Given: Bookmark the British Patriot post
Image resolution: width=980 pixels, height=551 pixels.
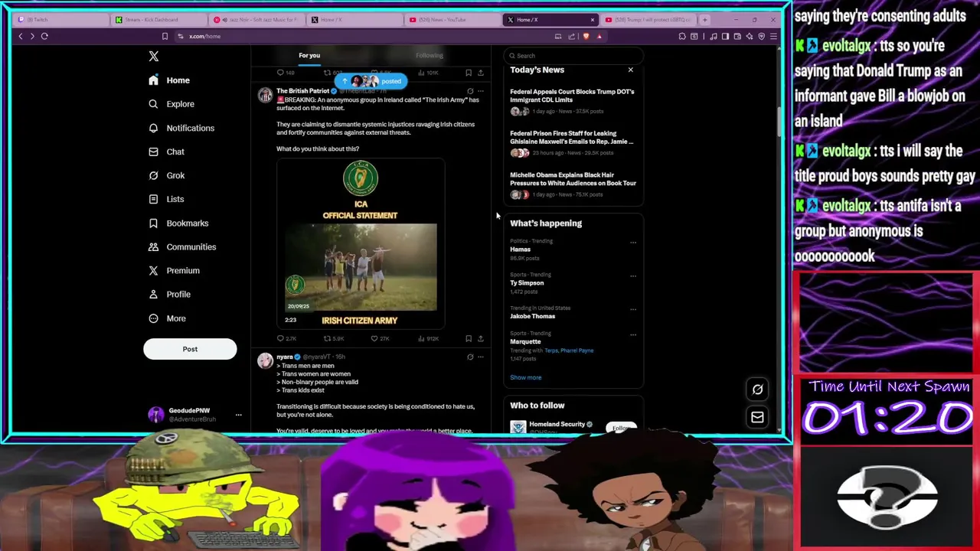Looking at the screenshot, I should click(x=469, y=338).
